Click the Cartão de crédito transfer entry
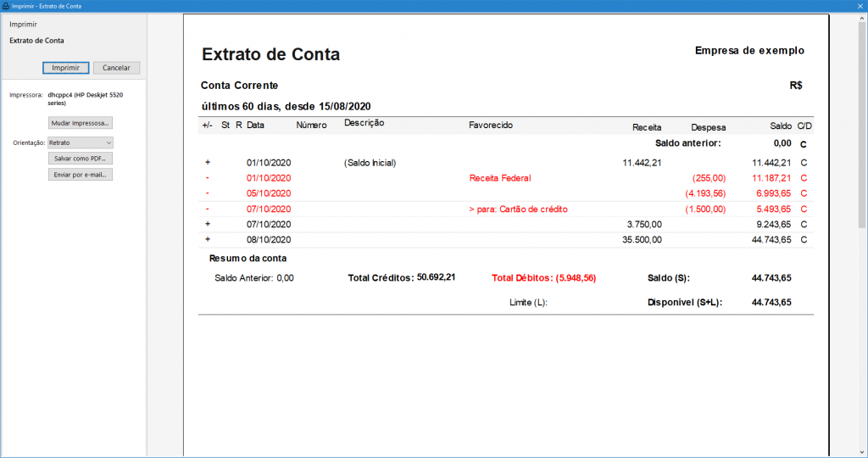This screenshot has height=458, width=868. click(517, 209)
